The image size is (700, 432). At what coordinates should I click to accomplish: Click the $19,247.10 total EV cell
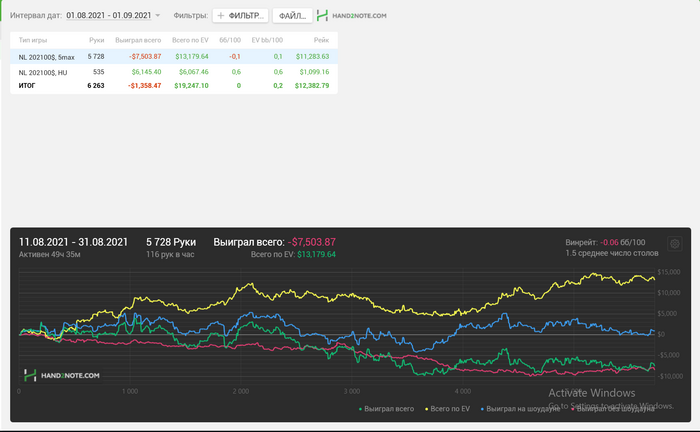(x=191, y=86)
